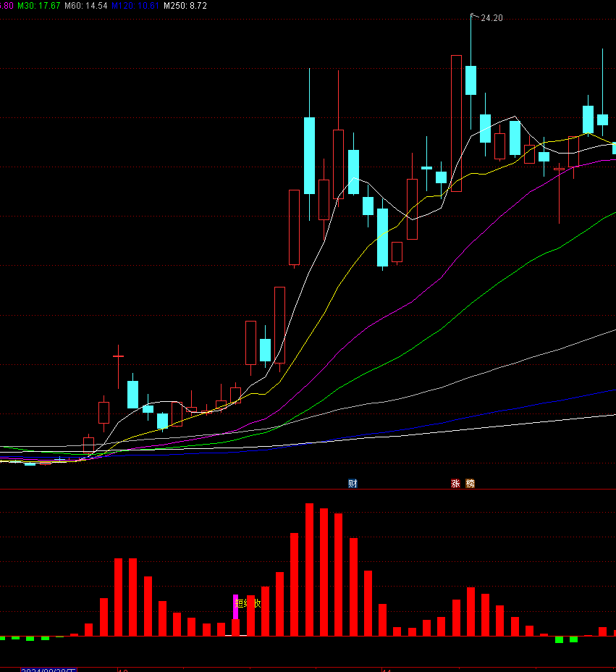The image size is (616, 672).
Task: Select the green M30 moving average label
Action: click(x=38, y=5)
